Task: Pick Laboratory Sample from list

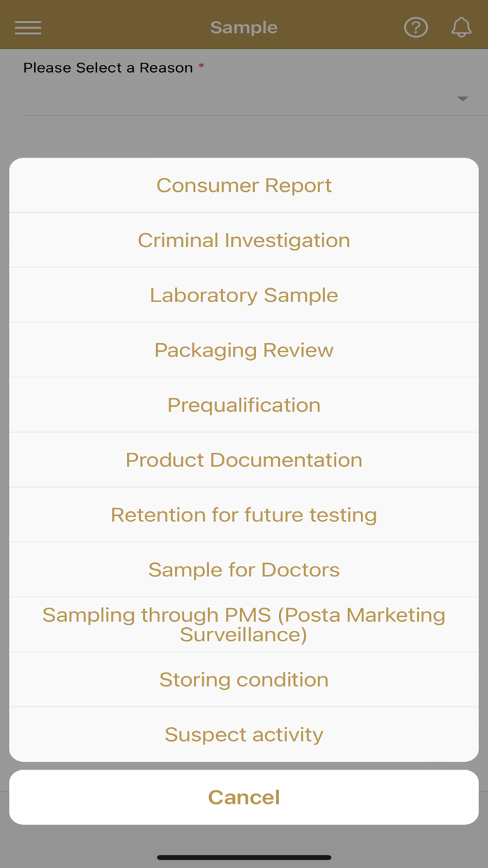Action: coord(244,295)
